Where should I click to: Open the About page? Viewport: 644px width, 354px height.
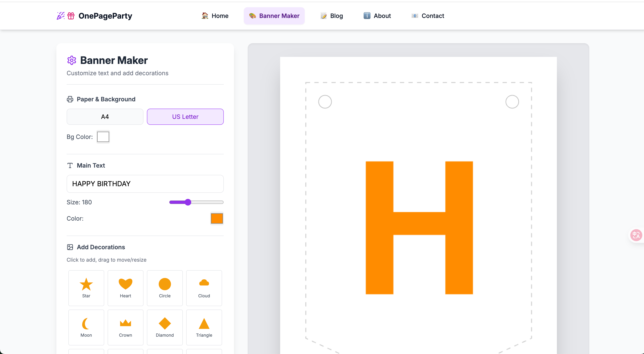click(x=377, y=16)
